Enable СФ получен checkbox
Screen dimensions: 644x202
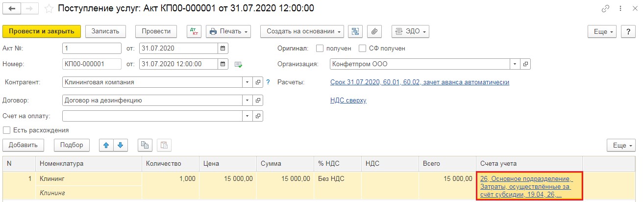(x=363, y=49)
